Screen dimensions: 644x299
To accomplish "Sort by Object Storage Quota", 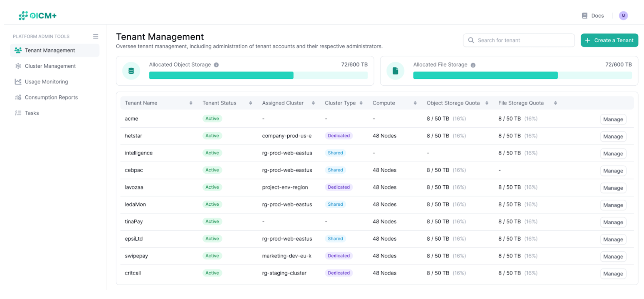I will pyautogui.click(x=487, y=103).
